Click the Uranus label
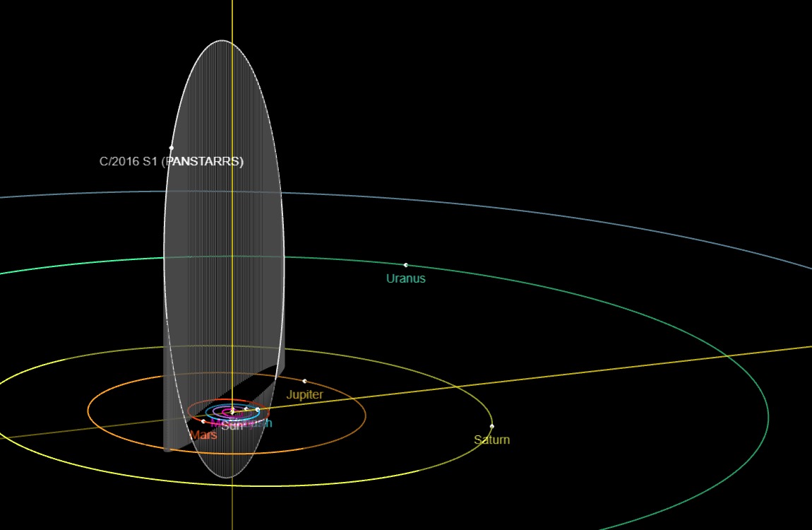 click(406, 278)
